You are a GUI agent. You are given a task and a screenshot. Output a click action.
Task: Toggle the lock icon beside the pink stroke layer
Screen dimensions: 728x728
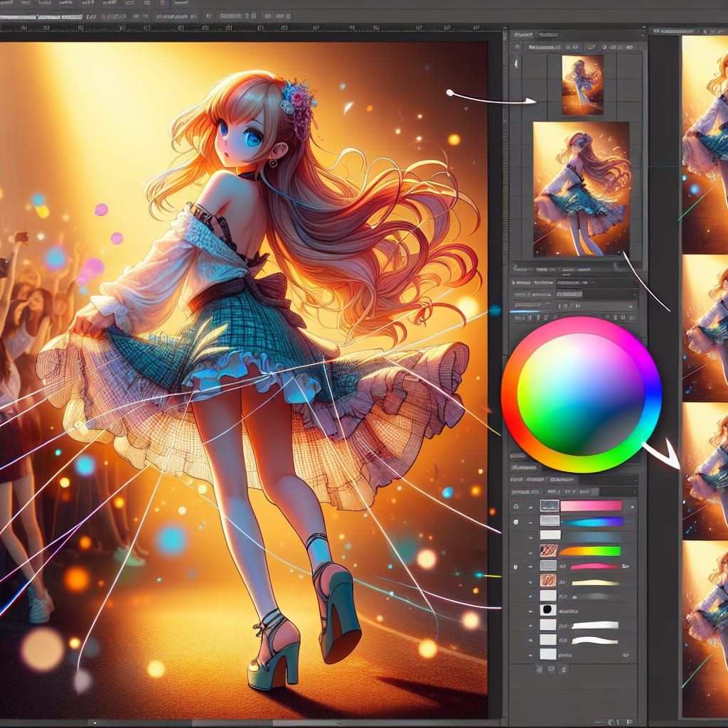515,566
